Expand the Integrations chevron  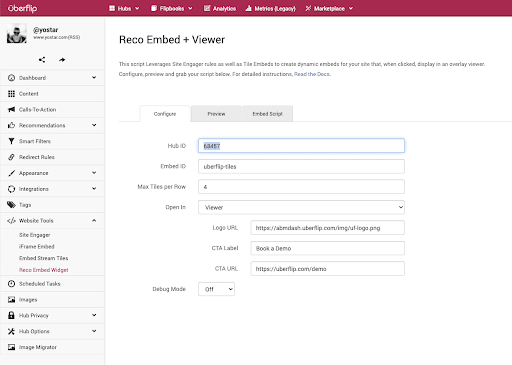[94, 189]
